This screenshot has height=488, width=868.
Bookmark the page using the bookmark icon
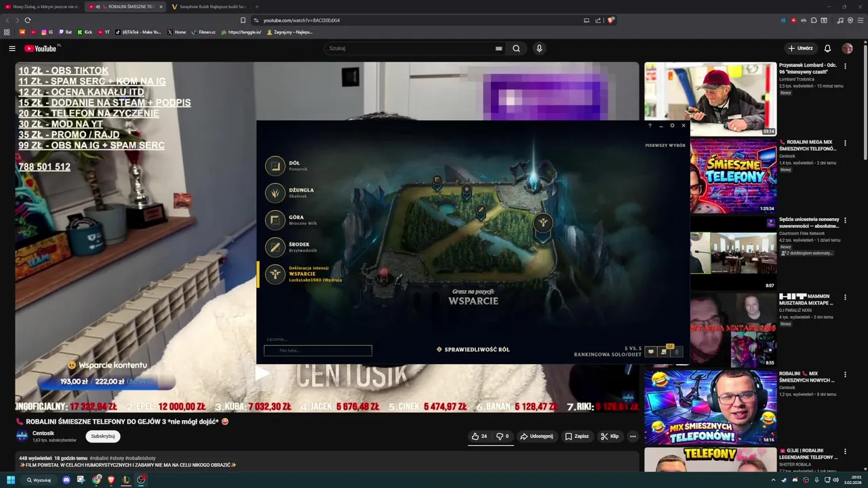pos(243,20)
